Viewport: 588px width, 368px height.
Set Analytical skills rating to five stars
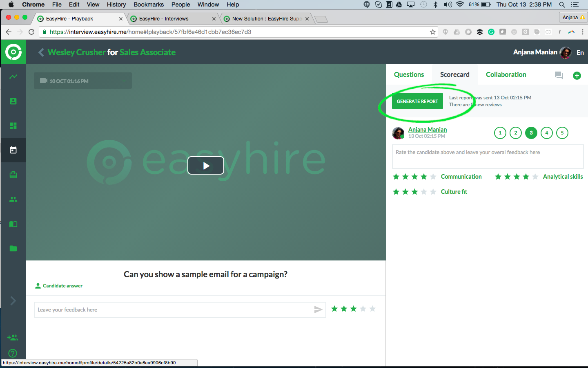pos(535,177)
